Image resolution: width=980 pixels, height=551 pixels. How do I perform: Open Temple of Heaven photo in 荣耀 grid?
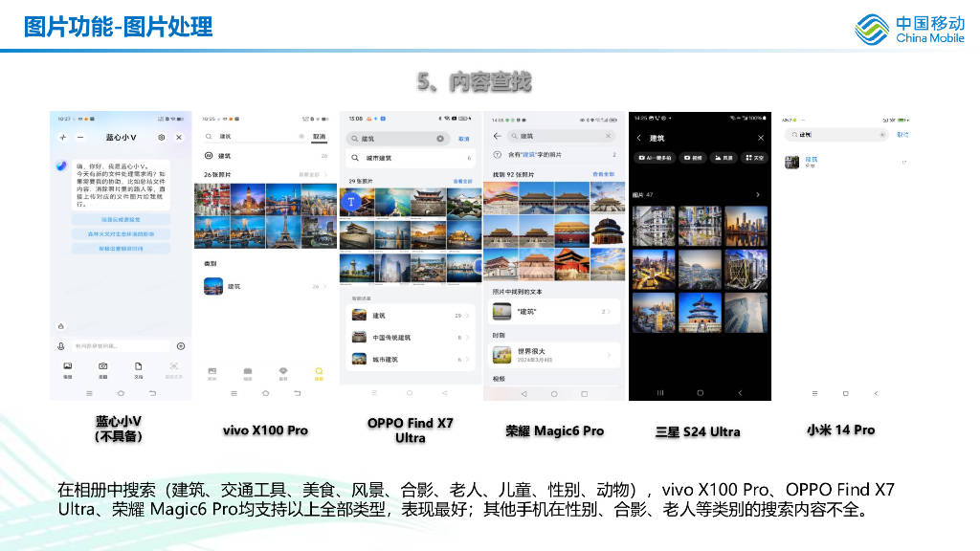608,231
